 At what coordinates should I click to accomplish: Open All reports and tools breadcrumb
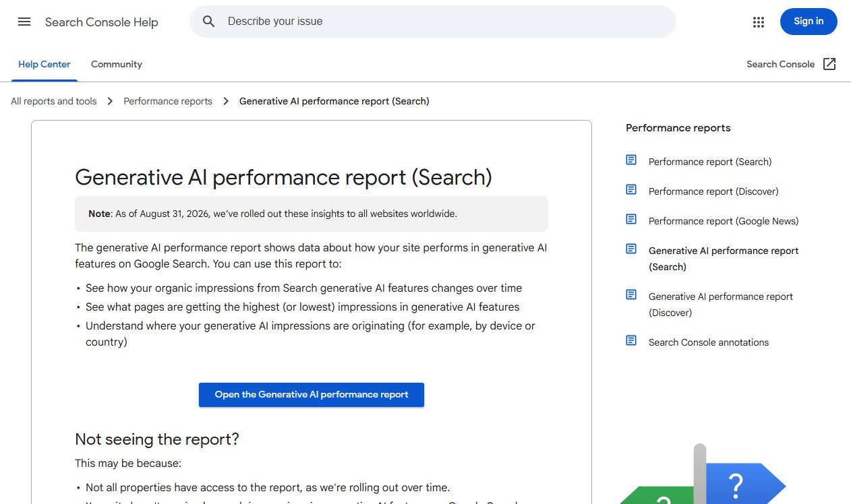coord(54,101)
